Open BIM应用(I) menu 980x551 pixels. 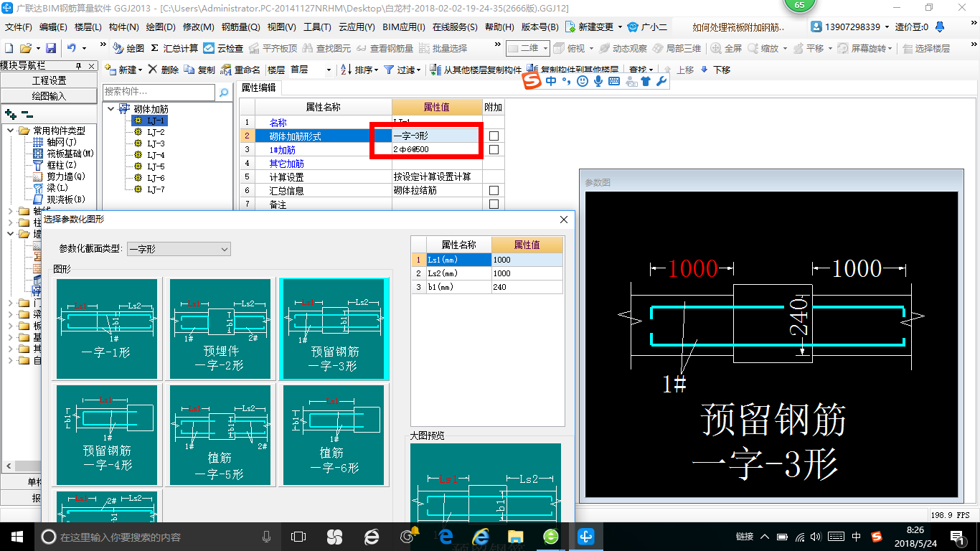coord(404,27)
